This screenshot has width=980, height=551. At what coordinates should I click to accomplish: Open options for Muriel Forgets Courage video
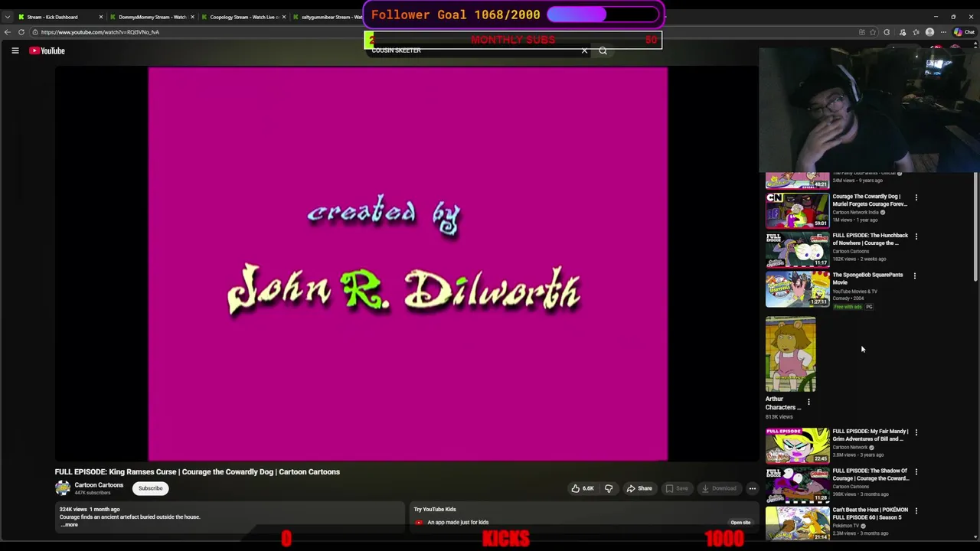(916, 197)
